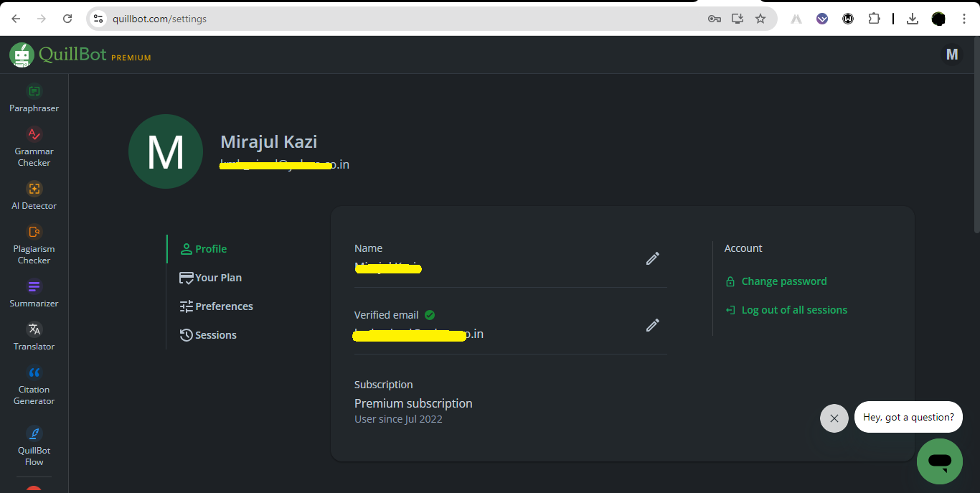Click the browser back arrow
This screenshot has width=980, height=493.
(x=16, y=19)
